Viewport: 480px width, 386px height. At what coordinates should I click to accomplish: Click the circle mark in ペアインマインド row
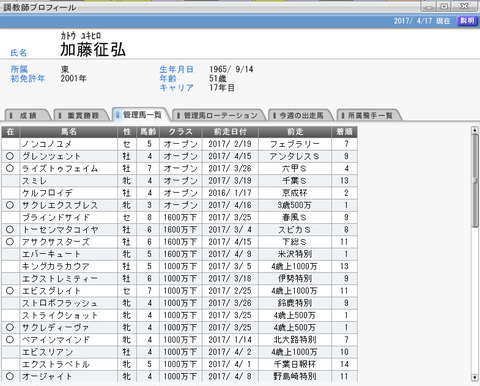click(x=10, y=340)
